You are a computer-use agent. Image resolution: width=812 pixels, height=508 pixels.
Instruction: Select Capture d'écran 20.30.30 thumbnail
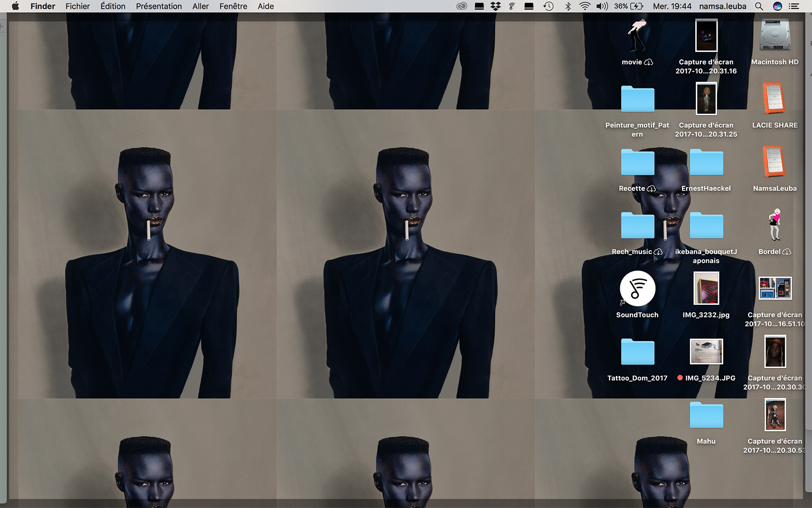point(774,352)
